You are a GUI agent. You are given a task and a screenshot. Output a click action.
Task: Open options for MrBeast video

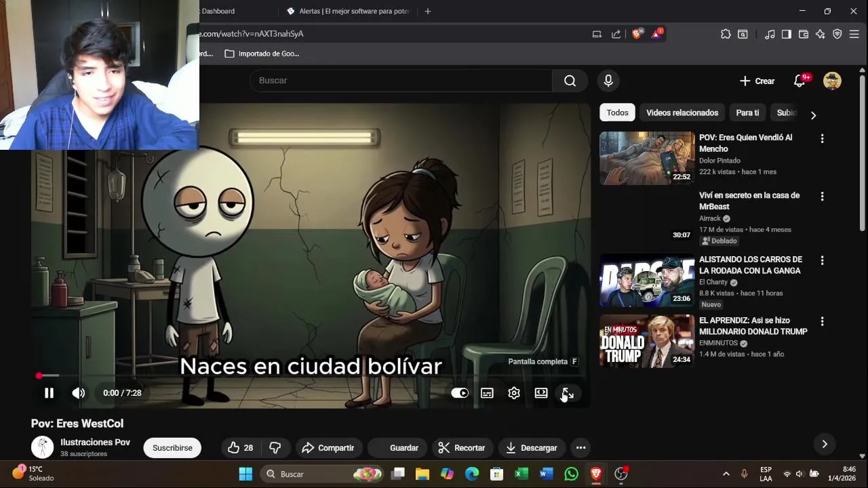point(822,196)
